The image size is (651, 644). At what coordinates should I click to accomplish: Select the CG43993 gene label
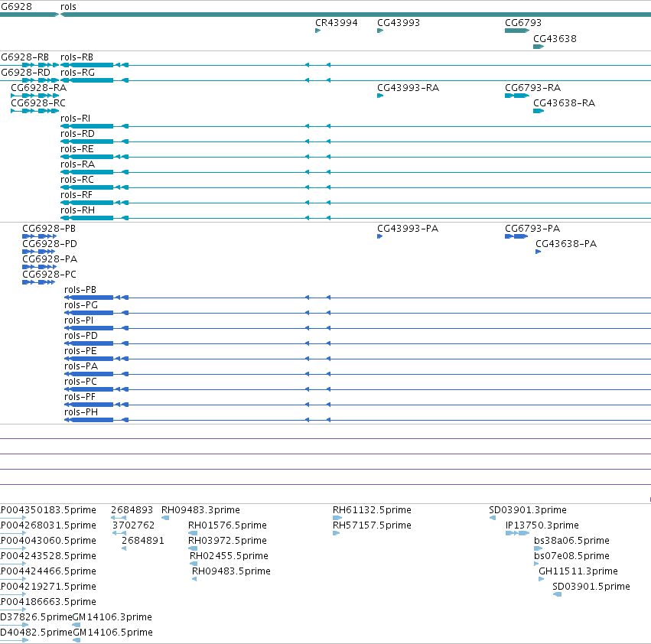click(399, 23)
